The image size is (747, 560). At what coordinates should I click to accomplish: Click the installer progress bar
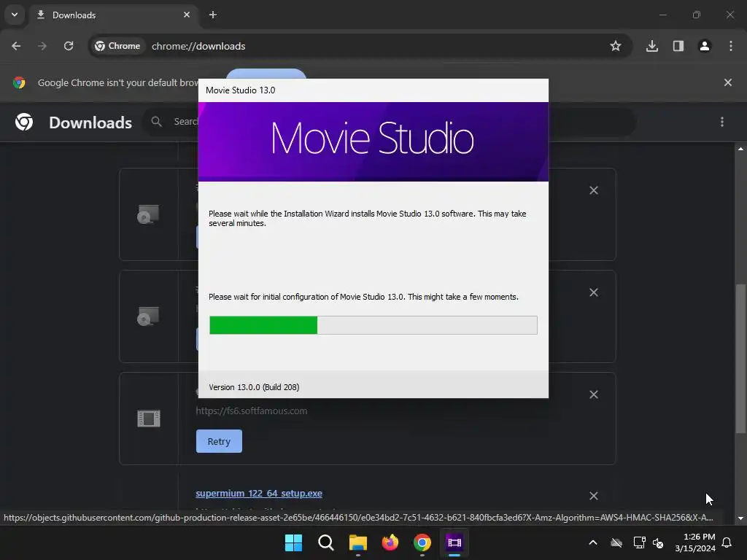(373, 325)
